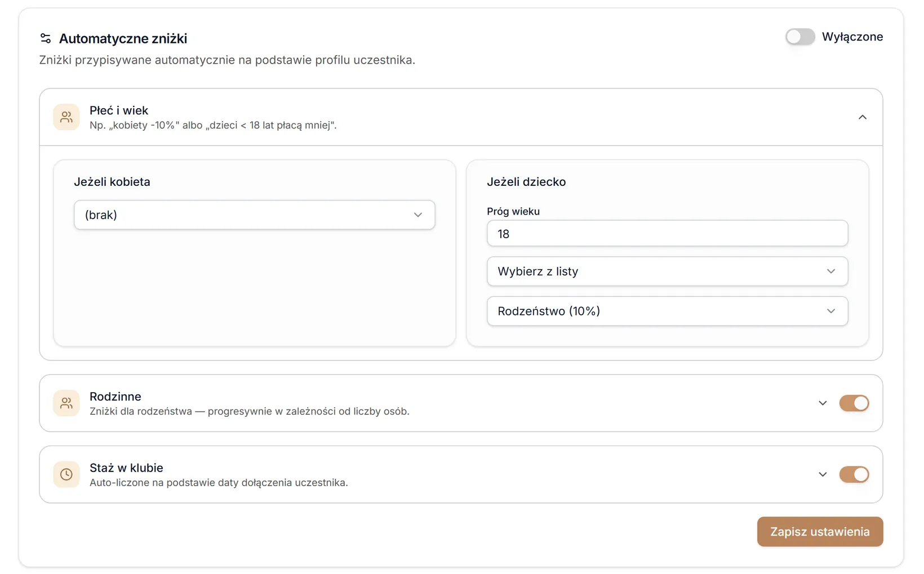Click the 'Zniżki dla rodzeństwa' description
Image resolution: width=924 pixels, height=574 pixels.
point(249,411)
